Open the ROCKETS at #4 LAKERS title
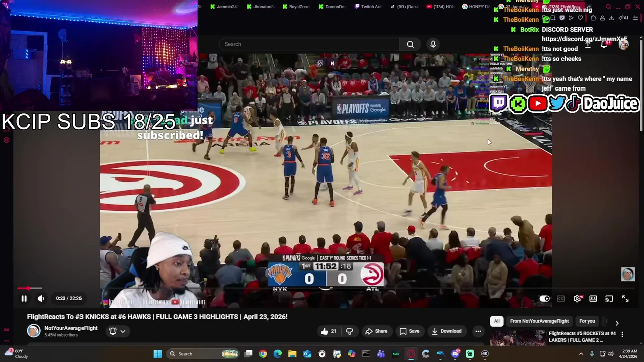The height and width of the screenshot is (362, 644). (582, 337)
